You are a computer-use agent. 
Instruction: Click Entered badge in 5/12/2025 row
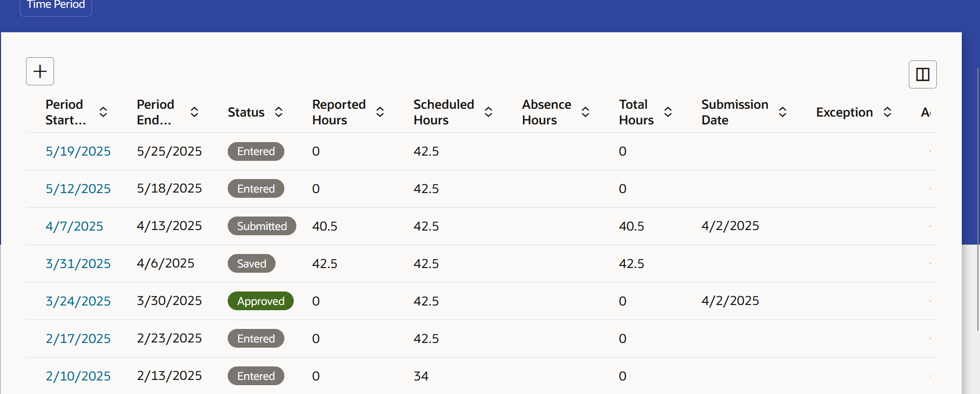(x=256, y=188)
